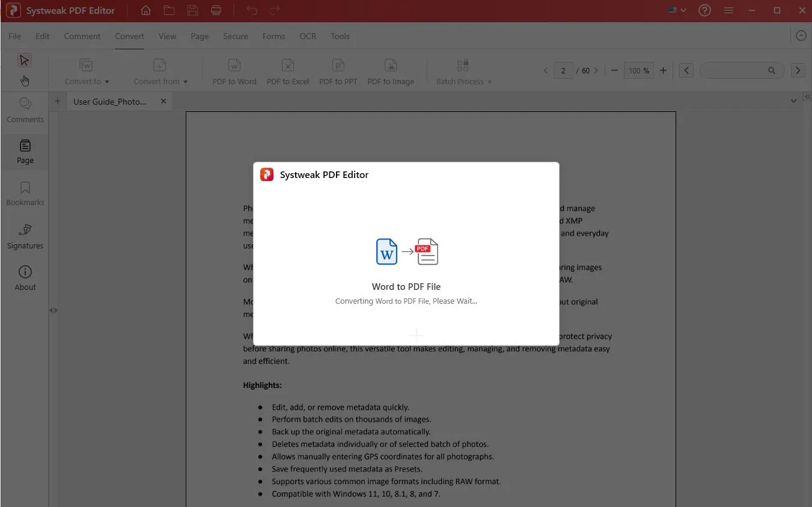Open the Signatures side panel
812x507 pixels.
tap(25, 236)
